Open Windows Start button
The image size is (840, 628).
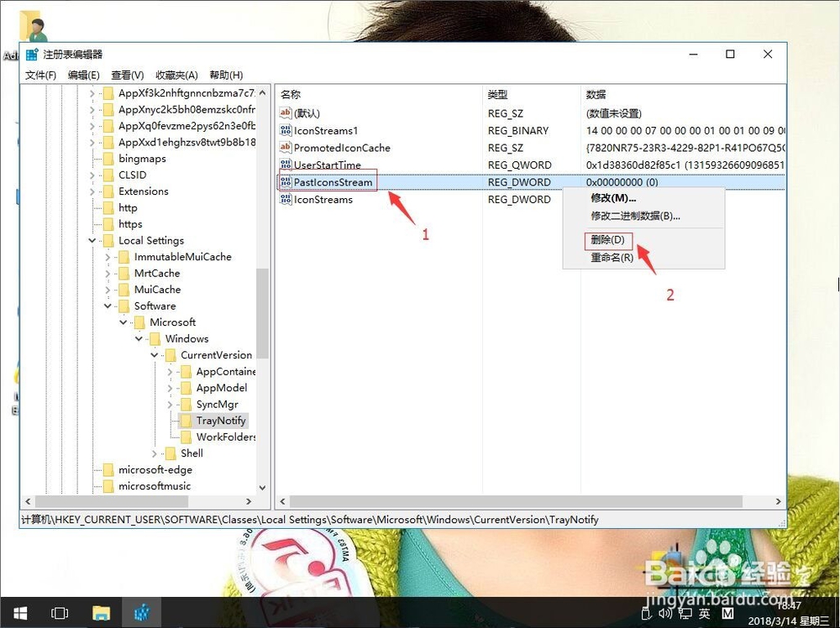coord(20,613)
